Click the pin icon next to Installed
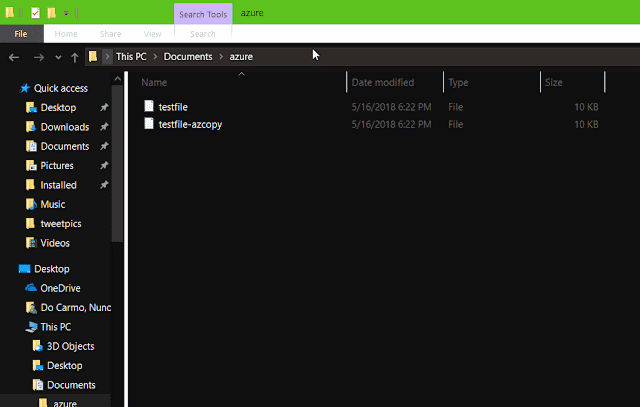The height and width of the screenshot is (407, 640). tap(104, 185)
